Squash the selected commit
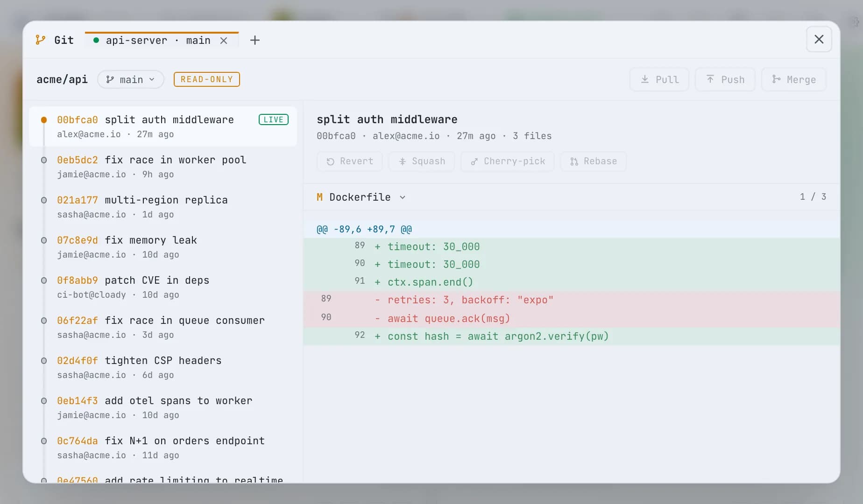This screenshot has width=863, height=504. pos(421,161)
